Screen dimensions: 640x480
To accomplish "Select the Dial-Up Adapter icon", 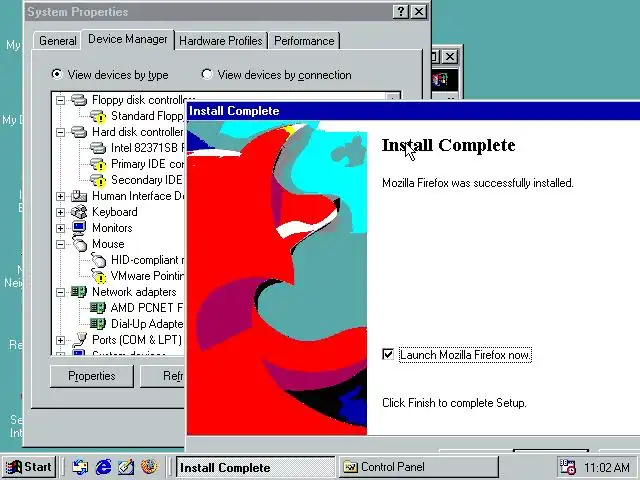I will [x=98, y=324].
